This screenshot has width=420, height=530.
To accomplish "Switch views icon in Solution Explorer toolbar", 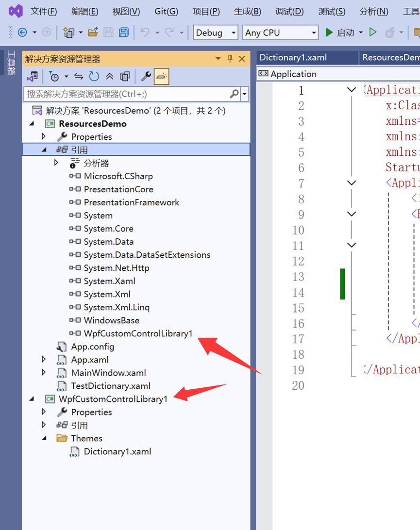I will click(33, 77).
